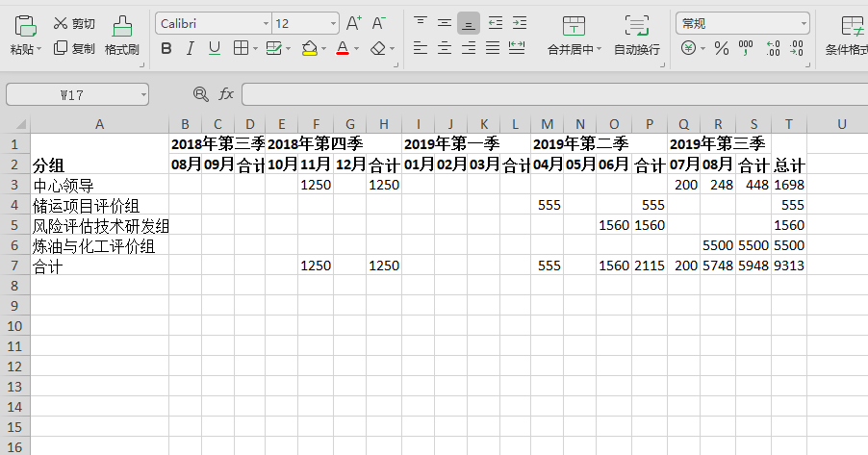The width and height of the screenshot is (868, 455).
Task: Select column U header
Action: [x=841, y=124]
